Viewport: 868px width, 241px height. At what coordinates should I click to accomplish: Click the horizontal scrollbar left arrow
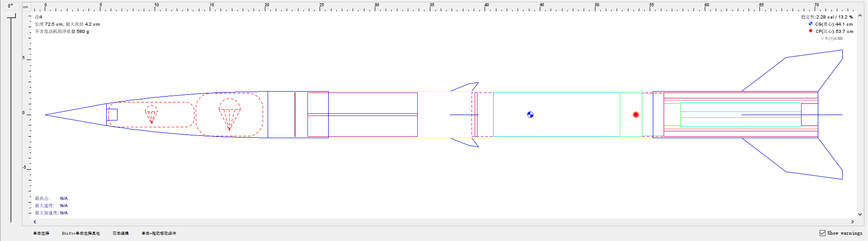pyautogui.click(x=35, y=222)
